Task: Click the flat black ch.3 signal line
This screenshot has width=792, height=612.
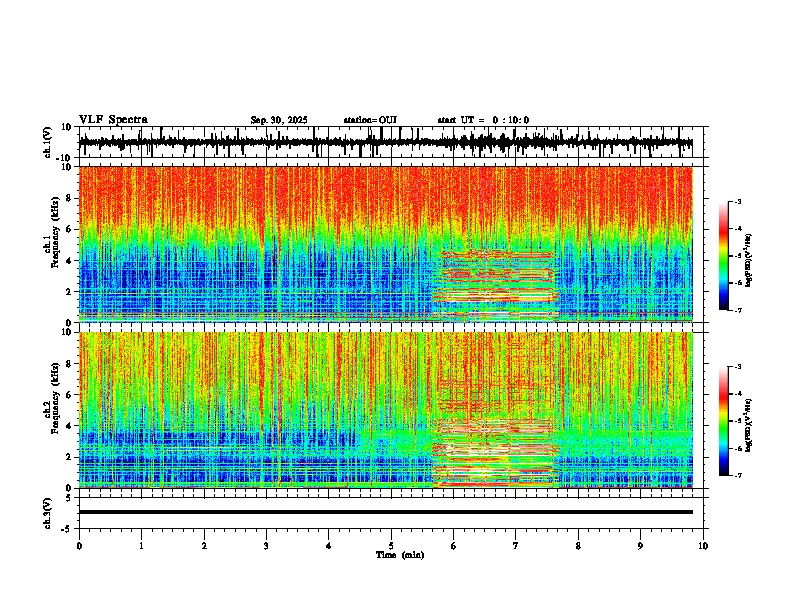Action: pyautogui.click(x=385, y=512)
